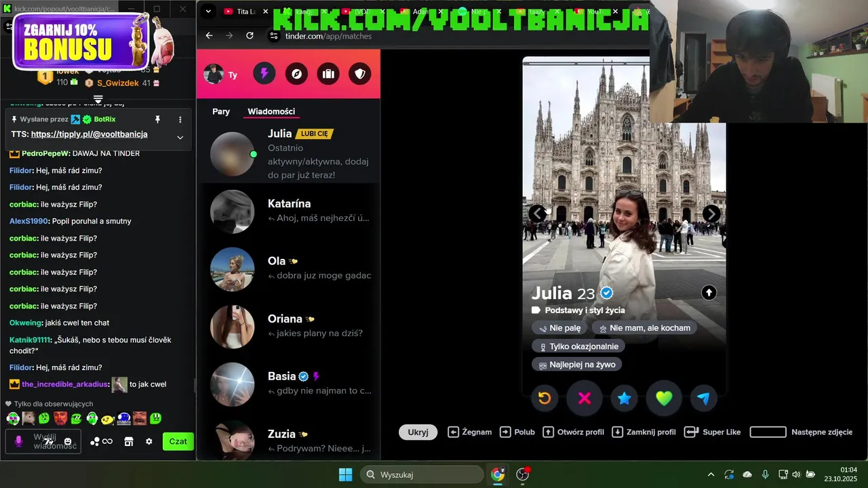Open the shield safety toolkit icon

point(360,74)
